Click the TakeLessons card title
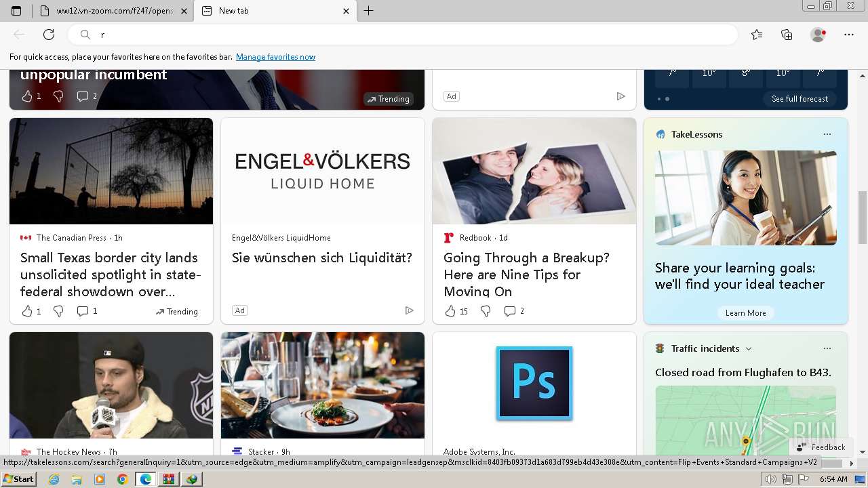 [696, 134]
